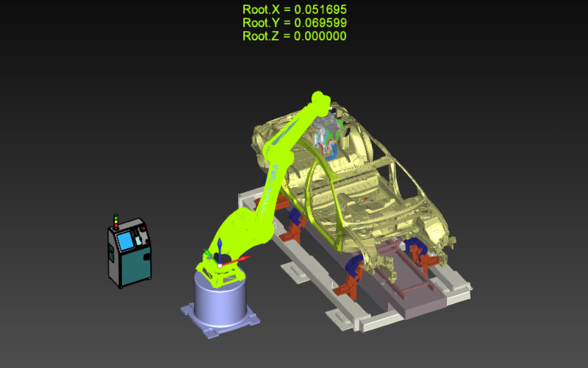Viewport: 588px width, 368px height.
Task: Select the teal robot controller cabinet body
Action: [136, 265]
